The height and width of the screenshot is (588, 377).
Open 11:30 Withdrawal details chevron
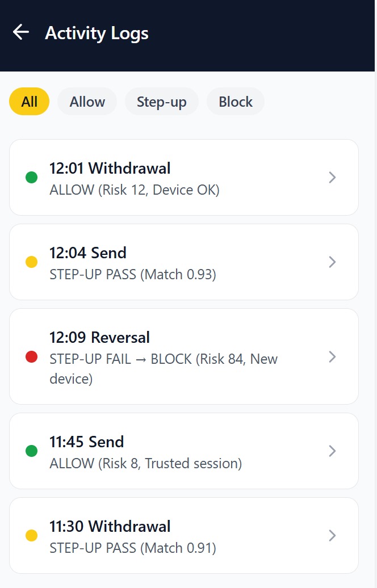[333, 536]
